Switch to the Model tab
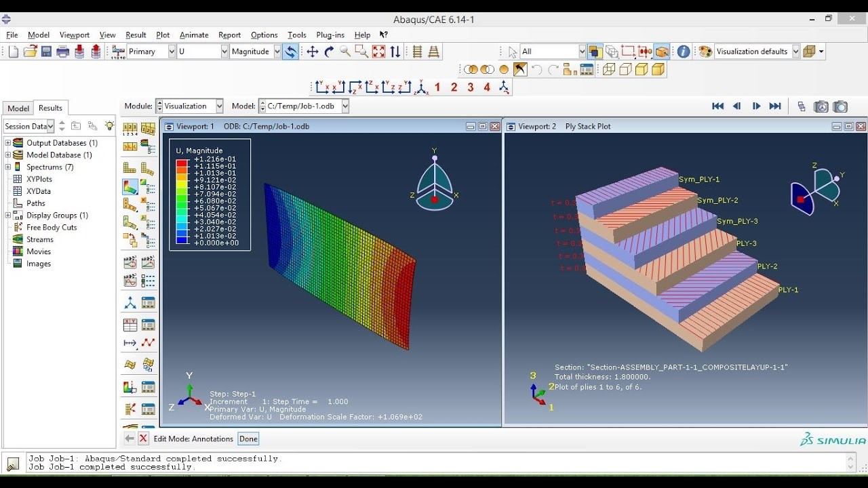The height and width of the screenshot is (488, 868). coord(18,108)
